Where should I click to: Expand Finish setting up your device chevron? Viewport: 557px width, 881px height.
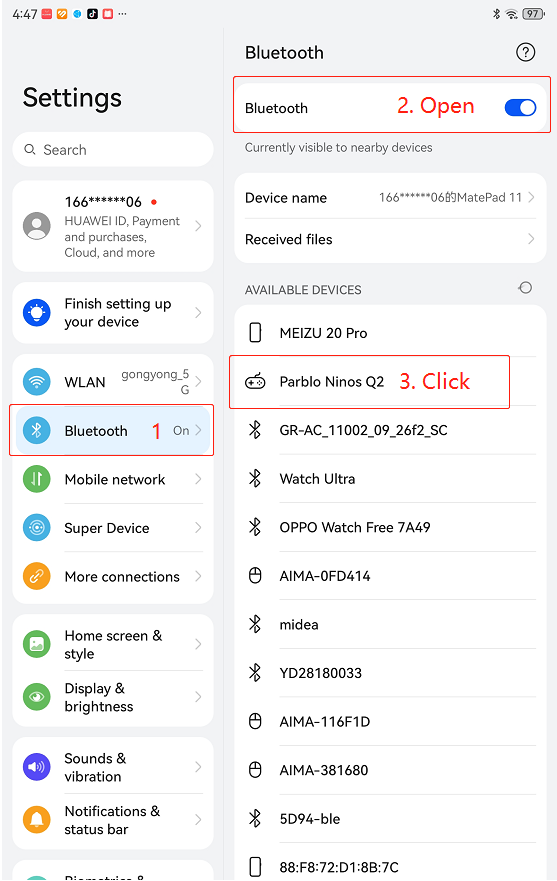pyautogui.click(x=198, y=312)
